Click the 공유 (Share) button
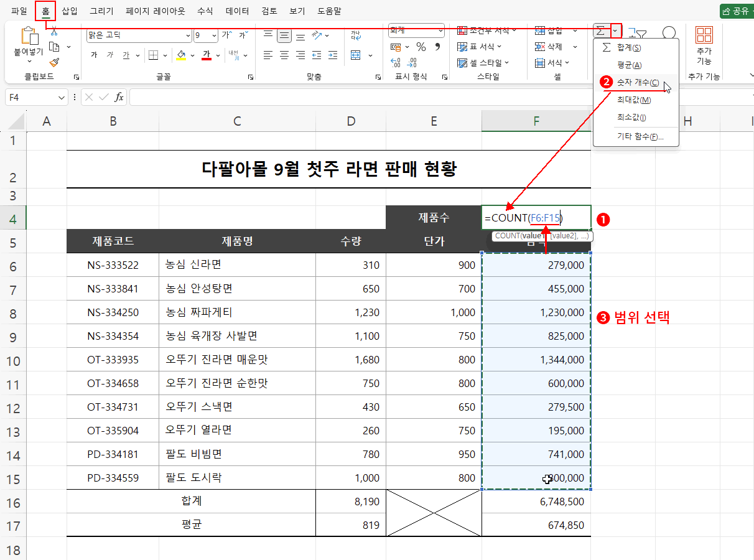Image resolution: width=754 pixels, height=560 pixels. 736,11
